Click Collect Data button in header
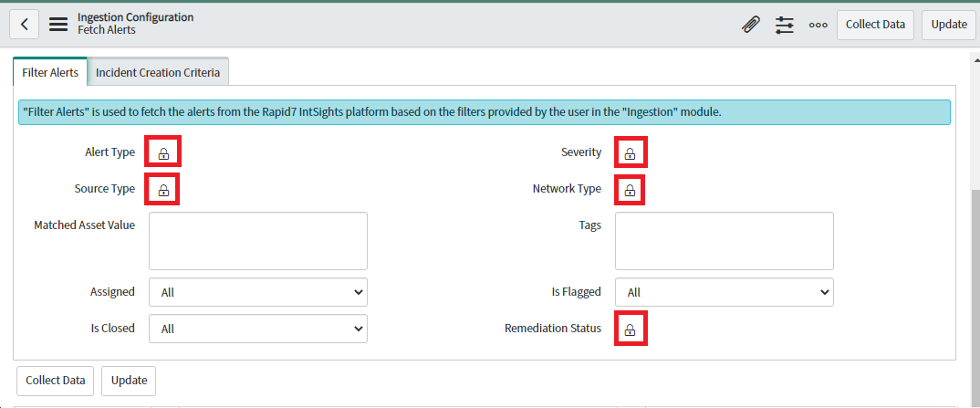Screen dimensions: 980x408 coord(875,25)
